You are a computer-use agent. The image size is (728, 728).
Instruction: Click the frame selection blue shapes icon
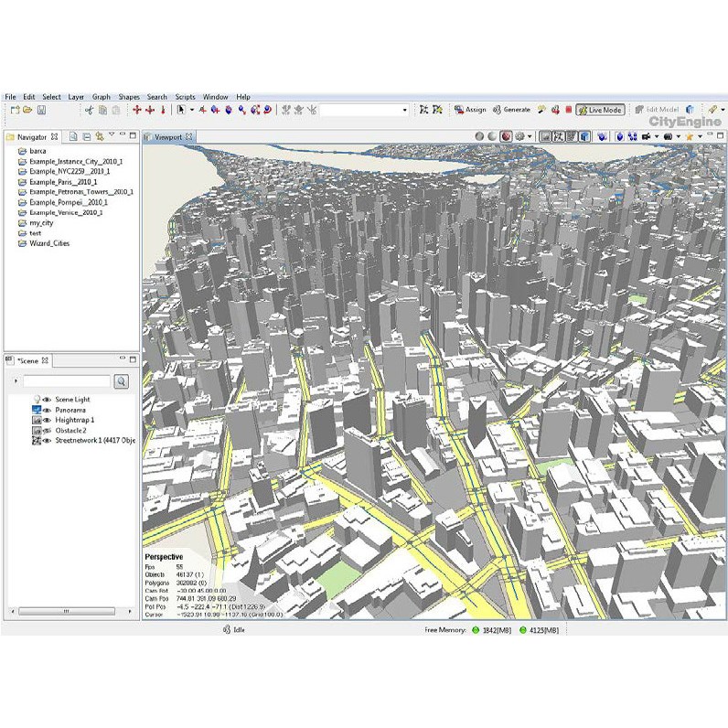(632, 136)
